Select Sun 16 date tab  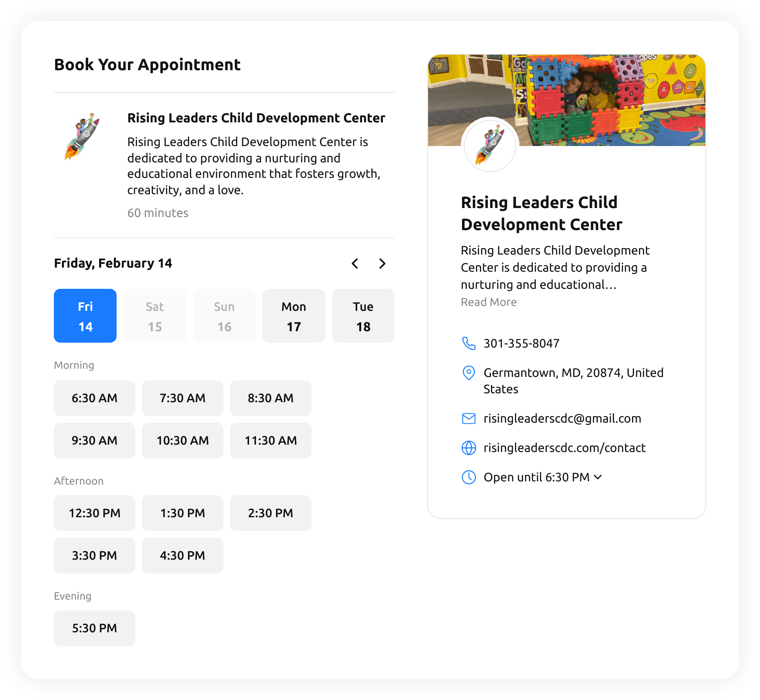(224, 316)
